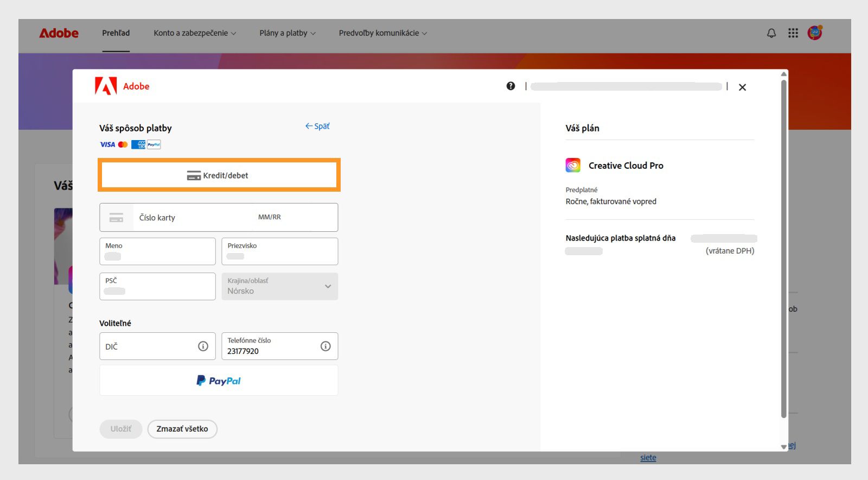
Task: Click the Telefónne číslo field
Action: pyautogui.click(x=280, y=346)
